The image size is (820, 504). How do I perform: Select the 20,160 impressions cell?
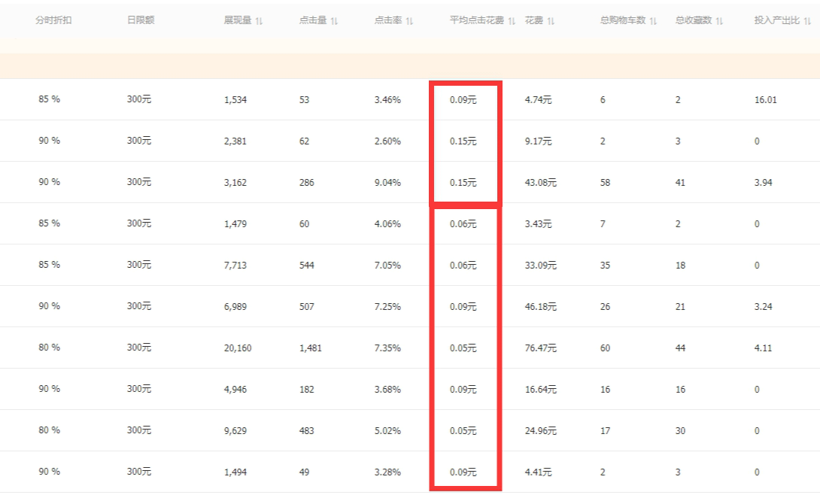(238, 348)
